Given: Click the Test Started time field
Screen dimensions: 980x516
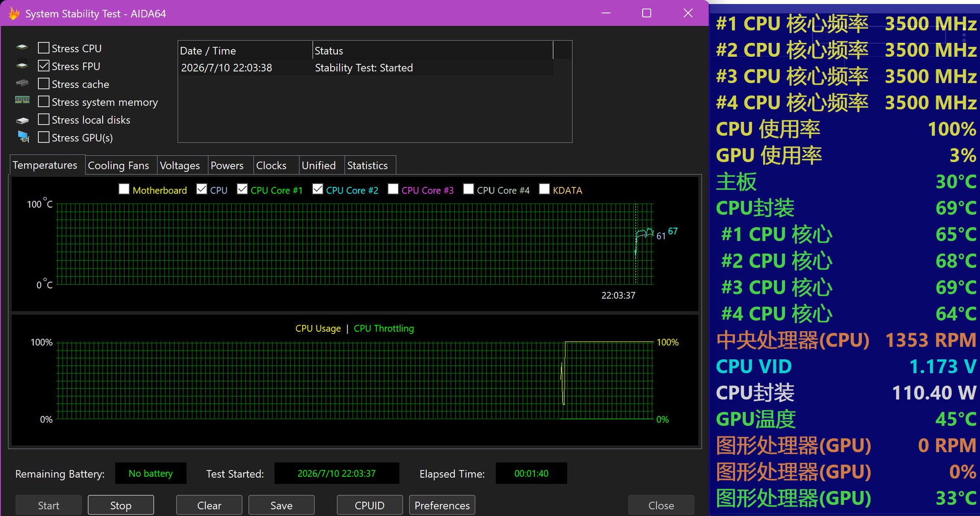Looking at the screenshot, I should click(337, 473).
